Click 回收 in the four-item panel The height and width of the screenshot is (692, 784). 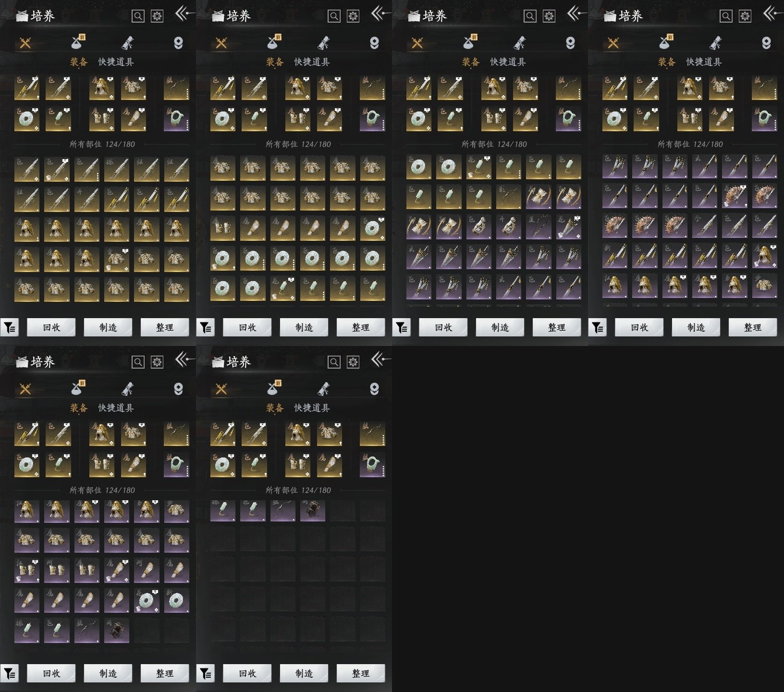click(247, 674)
